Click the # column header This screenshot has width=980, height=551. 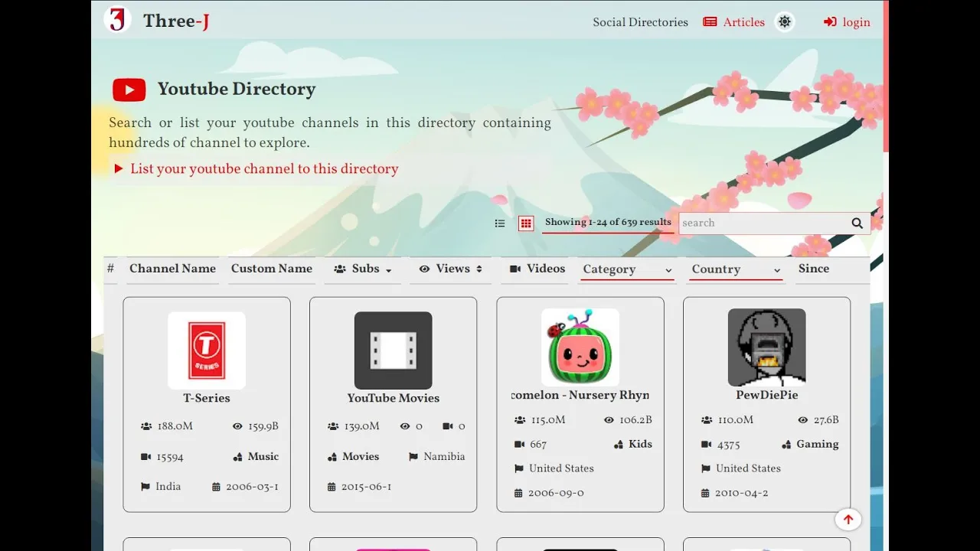click(110, 269)
